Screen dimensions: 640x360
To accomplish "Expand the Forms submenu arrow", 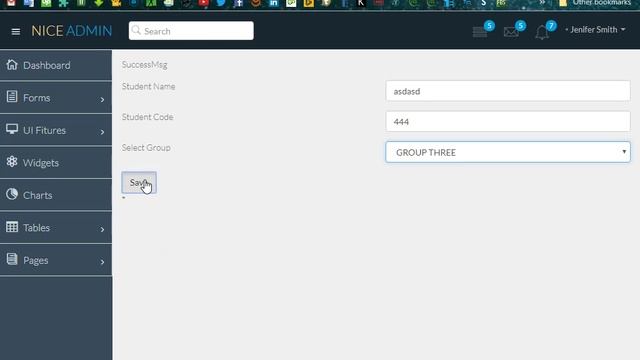I will point(102,100).
